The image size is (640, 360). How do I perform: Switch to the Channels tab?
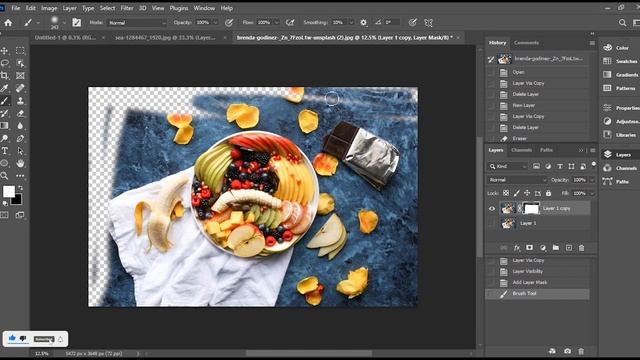[x=521, y=150]
